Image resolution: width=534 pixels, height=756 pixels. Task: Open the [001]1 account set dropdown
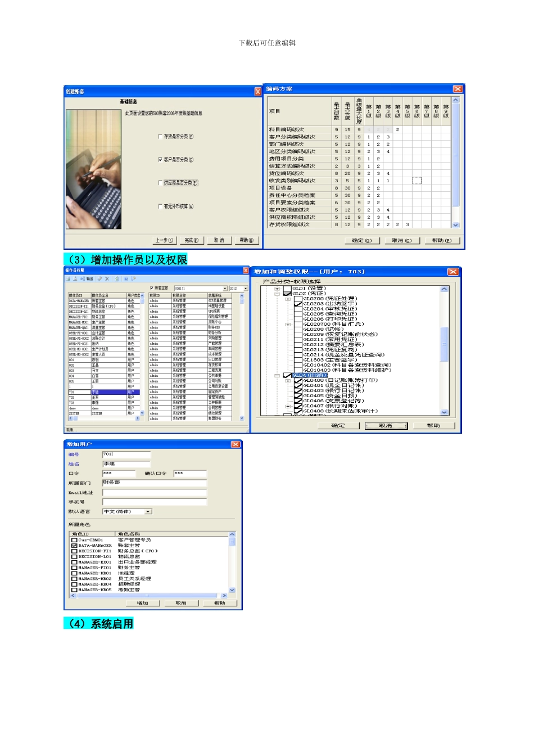coord(225,289)
